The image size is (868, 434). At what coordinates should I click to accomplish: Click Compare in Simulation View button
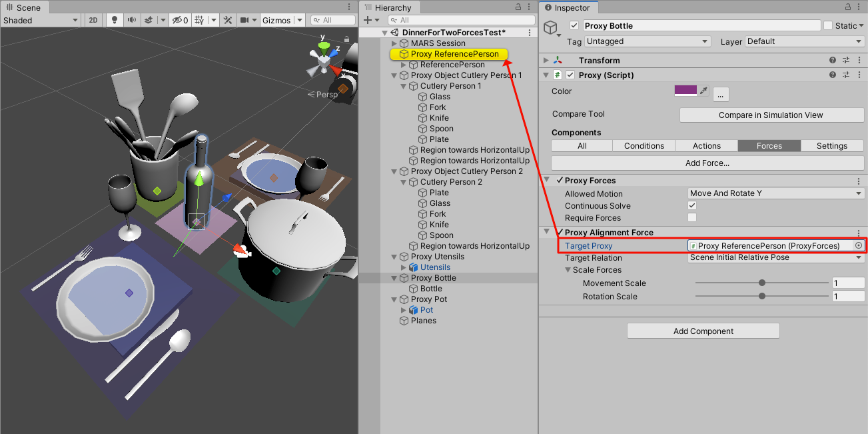771,115
